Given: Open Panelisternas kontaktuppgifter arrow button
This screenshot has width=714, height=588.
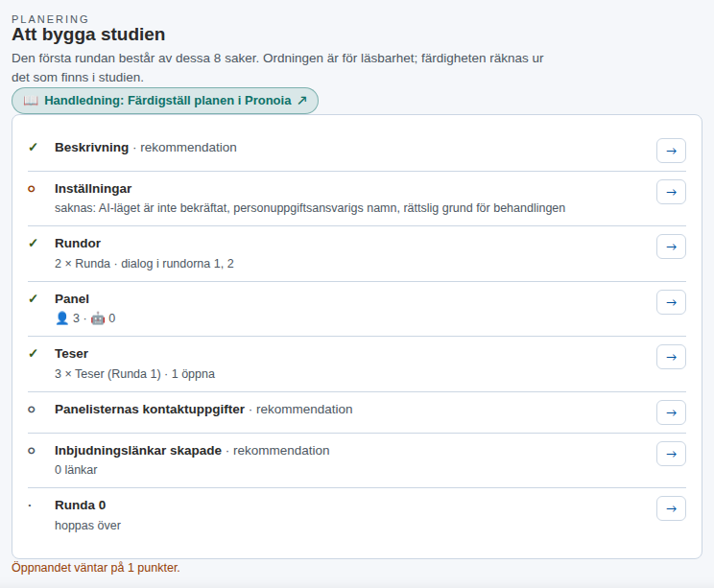Looking at the screenshot, I should coord(671,412).
